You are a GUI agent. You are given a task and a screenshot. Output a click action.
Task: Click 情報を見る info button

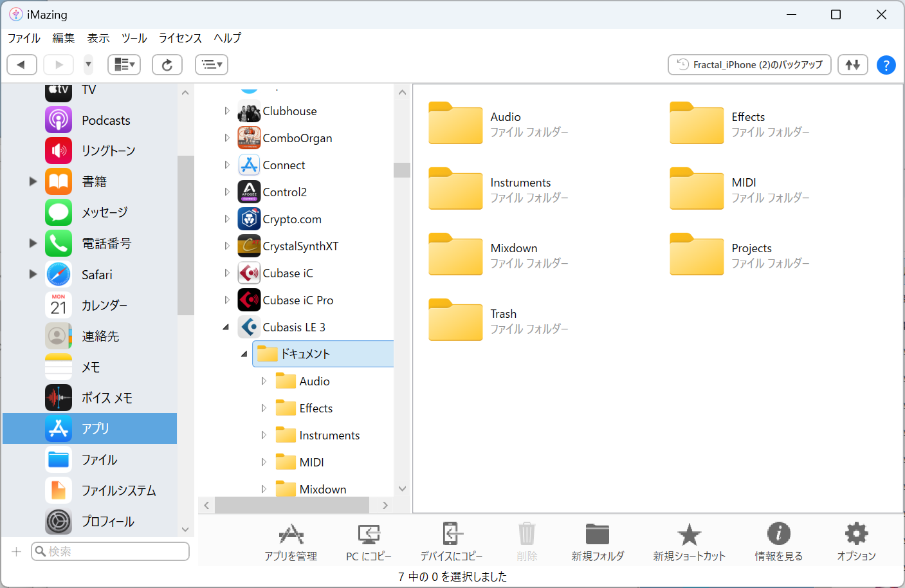779,542
